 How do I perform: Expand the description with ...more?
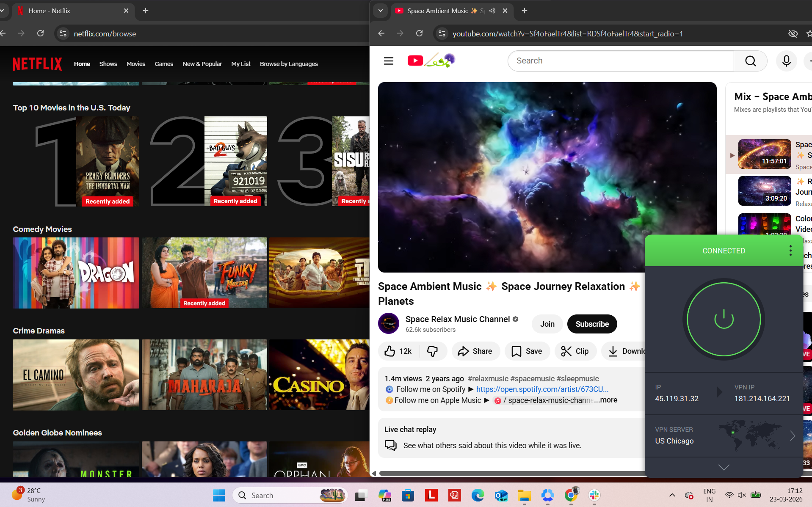click(x=605, y=400)
